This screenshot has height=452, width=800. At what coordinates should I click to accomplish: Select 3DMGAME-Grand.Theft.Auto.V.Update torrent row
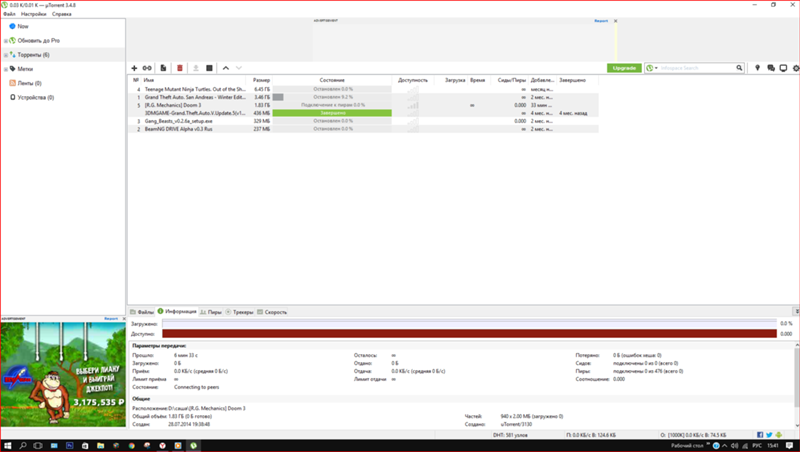click(x=363, y=113)
